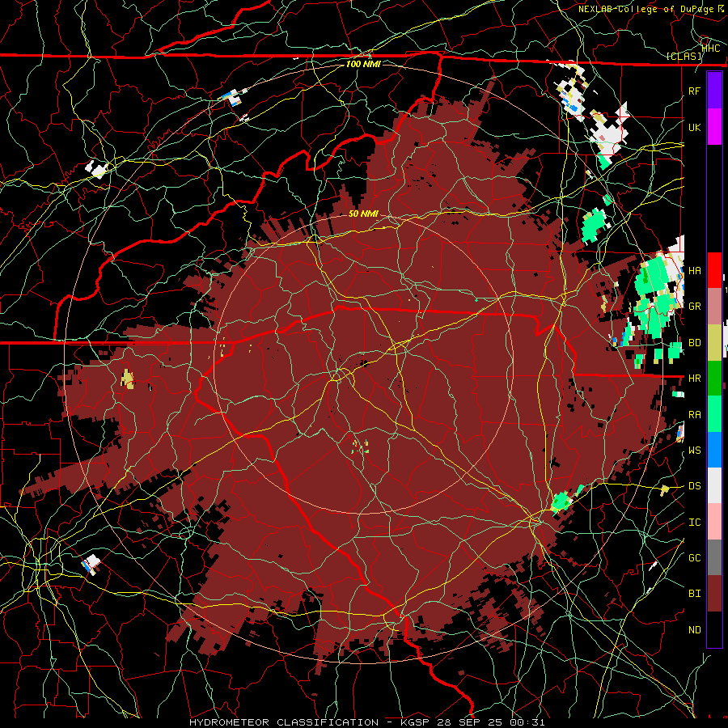Click the UK legend label
Screen dimensions: 728x728
[694, 127]
